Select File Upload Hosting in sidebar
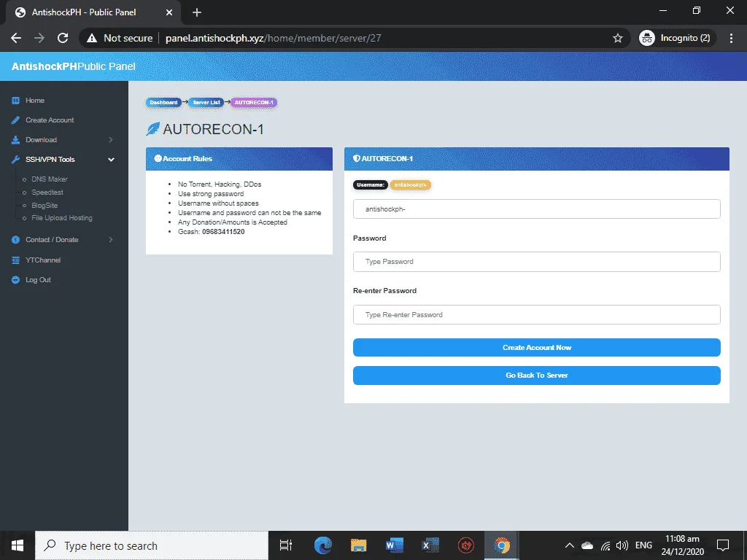 pyautogui.click(x=62, y=217)
